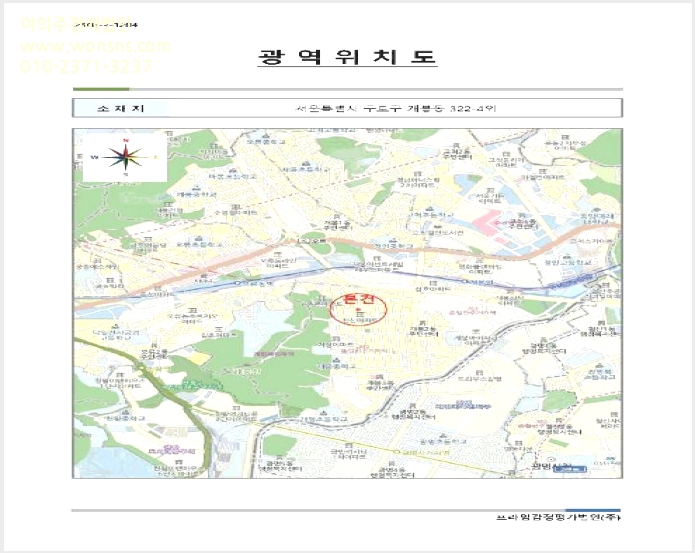Click the address text ending in 322-4외
This screenshot has width=695, height=553.
(x=395, y=108)
